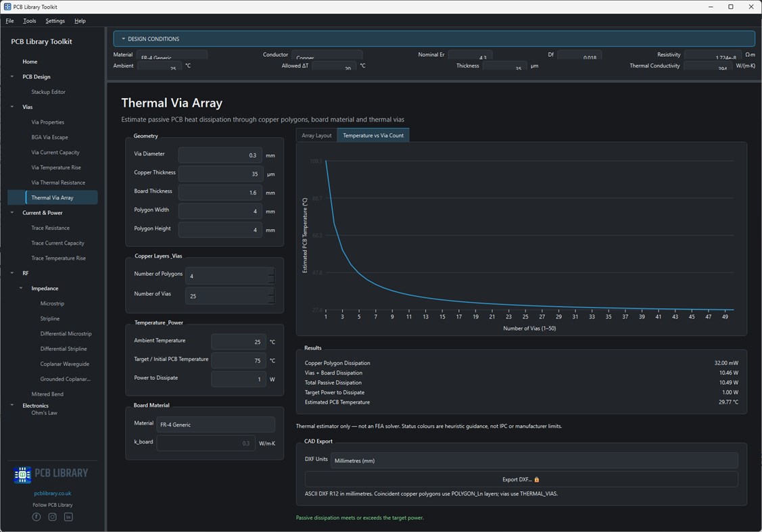Open the PCB Library Instagram icon
The image size is (762, 532).
point(53,517)
